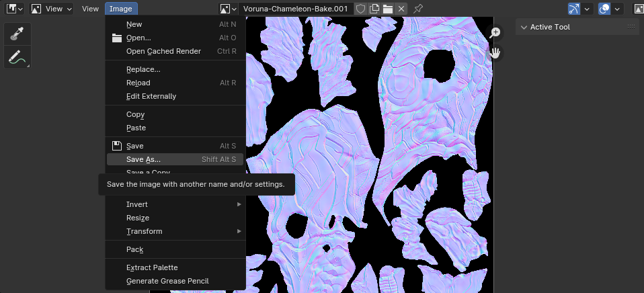
Task: Open the gizmo options dropdown arrow
Action: [x=587, y=9]
